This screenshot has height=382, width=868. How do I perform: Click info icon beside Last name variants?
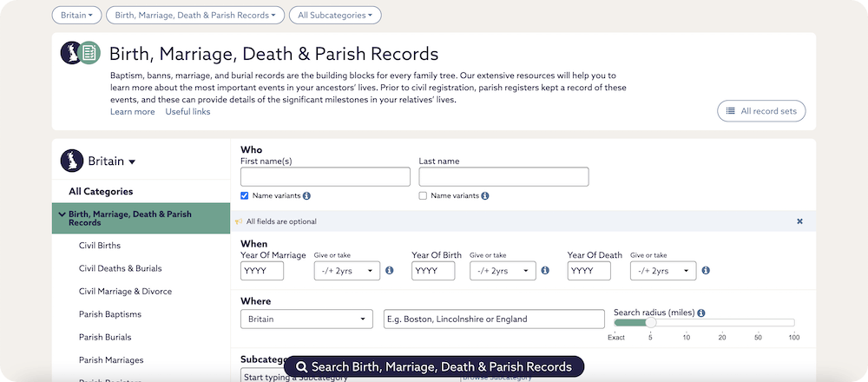pos(485,196)
